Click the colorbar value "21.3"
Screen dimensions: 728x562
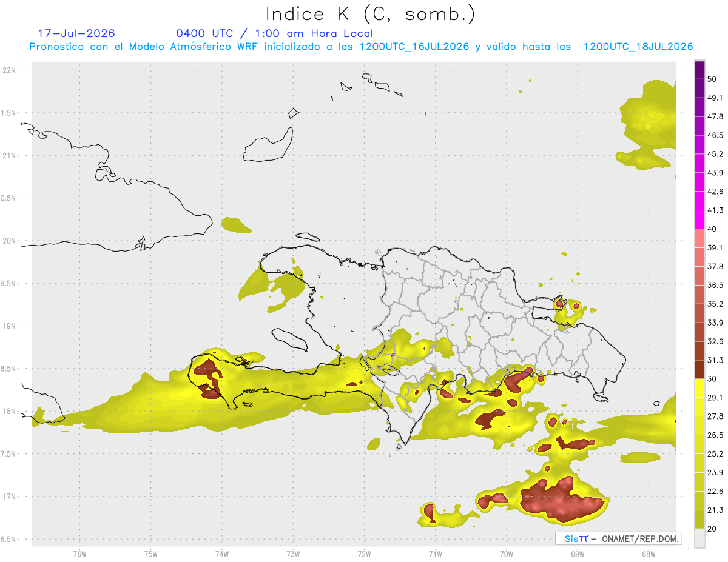pyautogui.click(x=715, y=510)
